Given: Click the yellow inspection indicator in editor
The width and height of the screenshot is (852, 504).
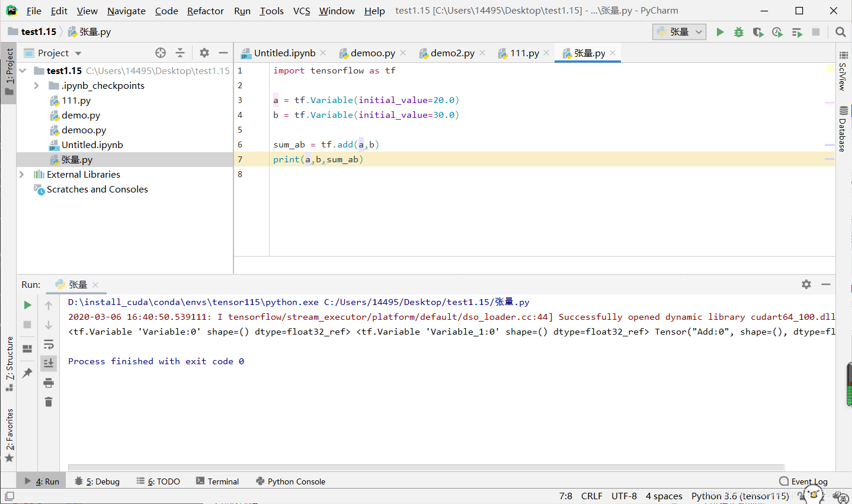Looking at the screenshot, I should click(830, 69).
